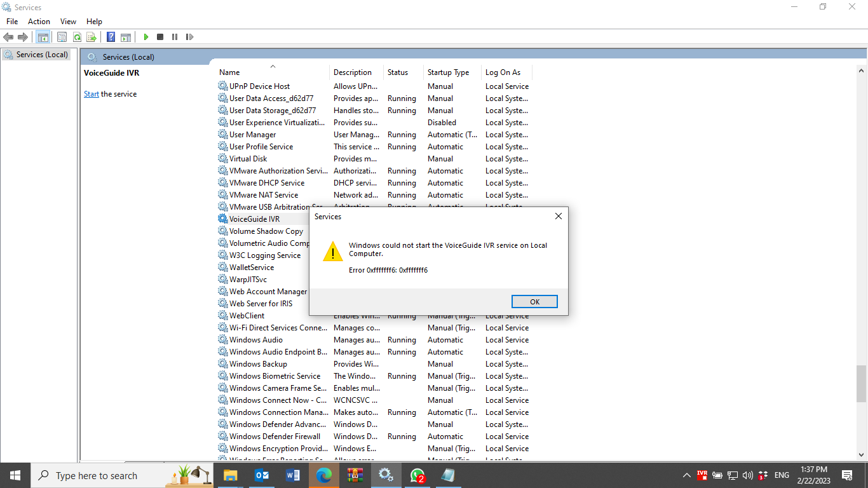Click the Export List toolbar icon
This screenshot has width=868, height=488.
point(91,37)
